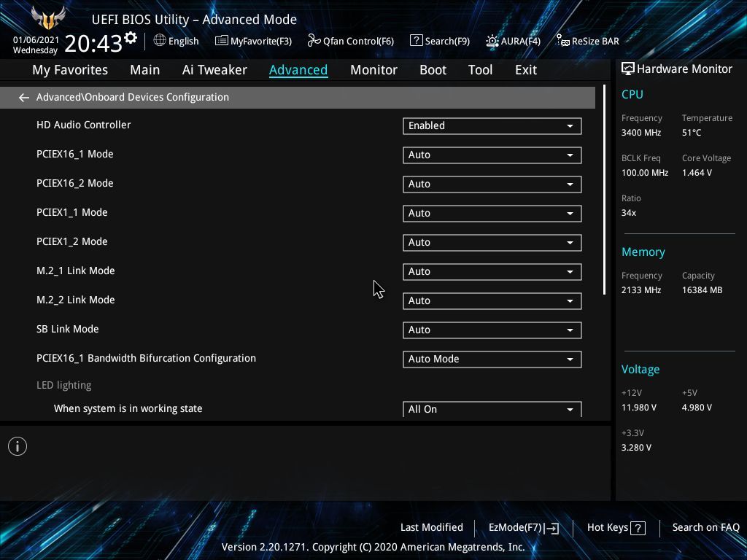
Task: Click the LED lighting section heading
Action: [x=64, y=385]
